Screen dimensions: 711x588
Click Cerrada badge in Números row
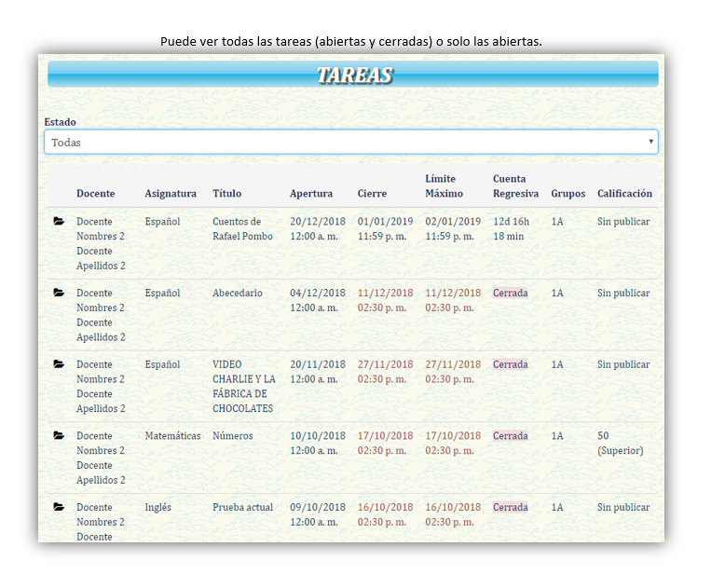point(510,436)
